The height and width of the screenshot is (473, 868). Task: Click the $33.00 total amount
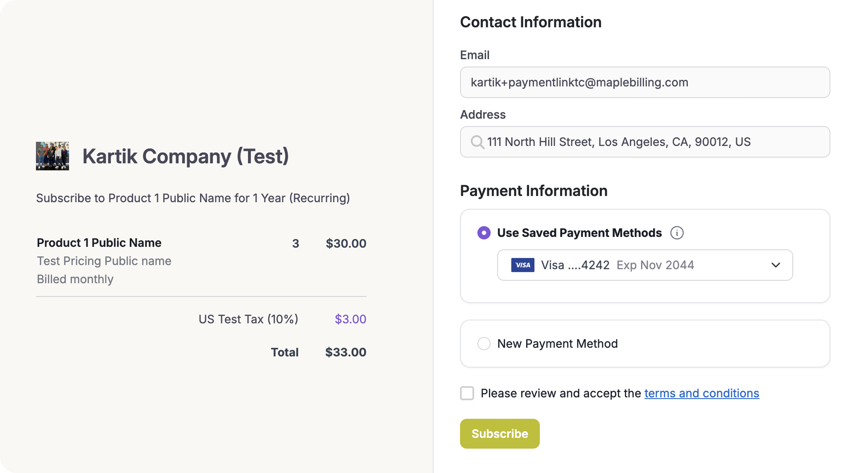pyautogui.click(x=346, y=352)
